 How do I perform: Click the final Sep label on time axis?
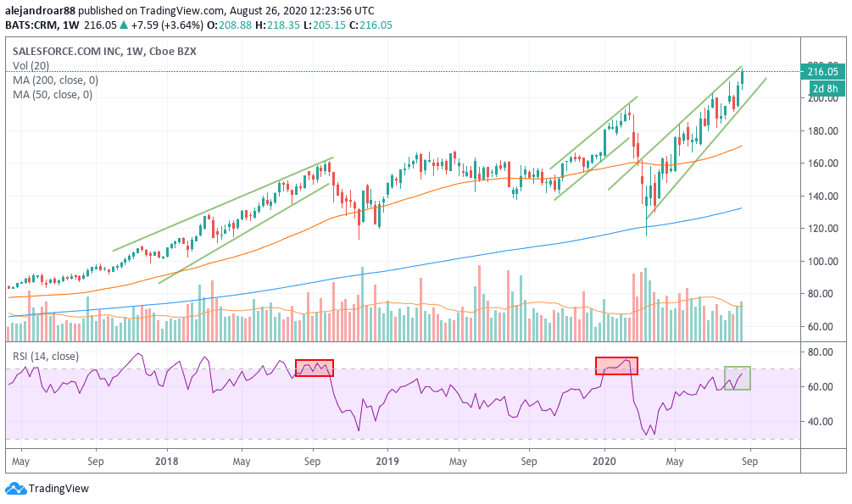click(x=749, y=462)
